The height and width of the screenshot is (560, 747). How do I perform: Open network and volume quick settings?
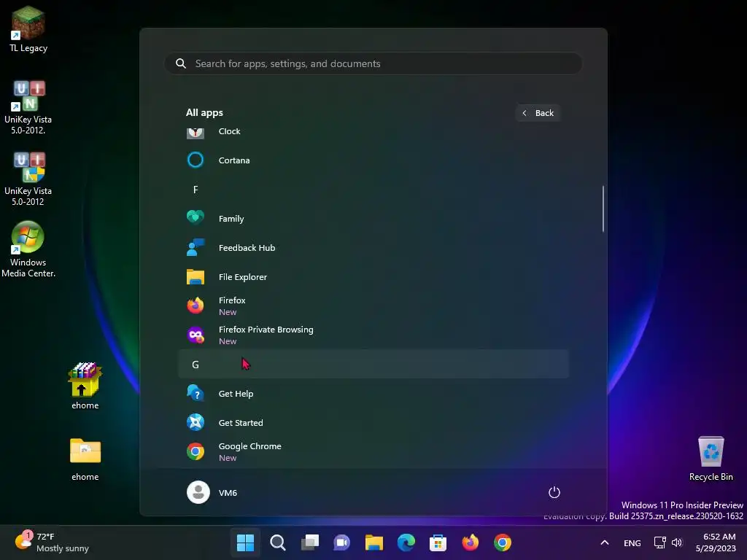tap(668, 542)
